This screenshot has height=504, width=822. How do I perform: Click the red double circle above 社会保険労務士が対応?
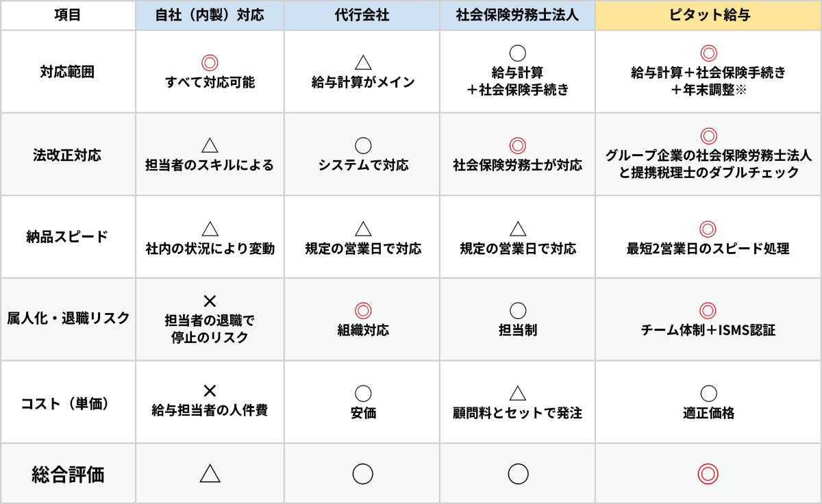click(518, 145)
